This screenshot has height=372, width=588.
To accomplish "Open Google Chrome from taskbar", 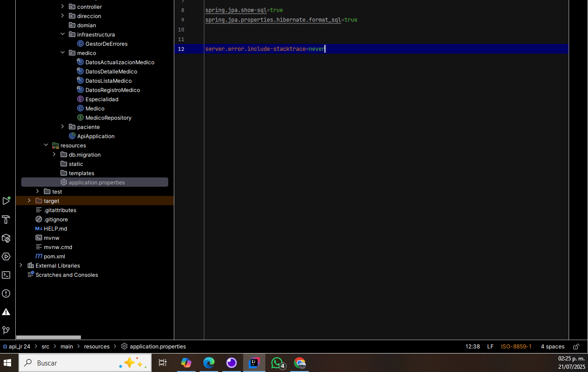I will pyautogui.click(x=300, y=363).
